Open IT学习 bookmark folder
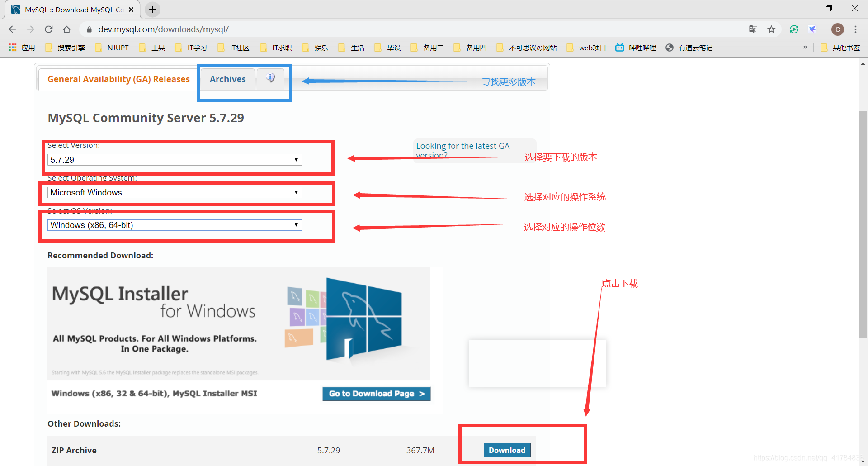This screenshot has width=868, height=466. 191,48
